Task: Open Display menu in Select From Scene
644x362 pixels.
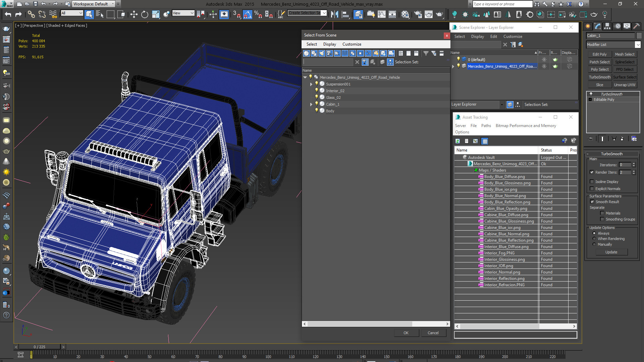Action: point(329,44)
